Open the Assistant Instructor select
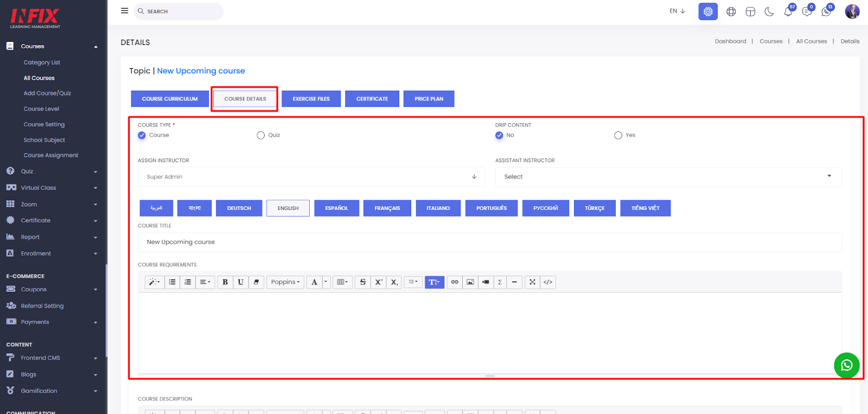Screen dimensions: 868x414 [668, 177]
